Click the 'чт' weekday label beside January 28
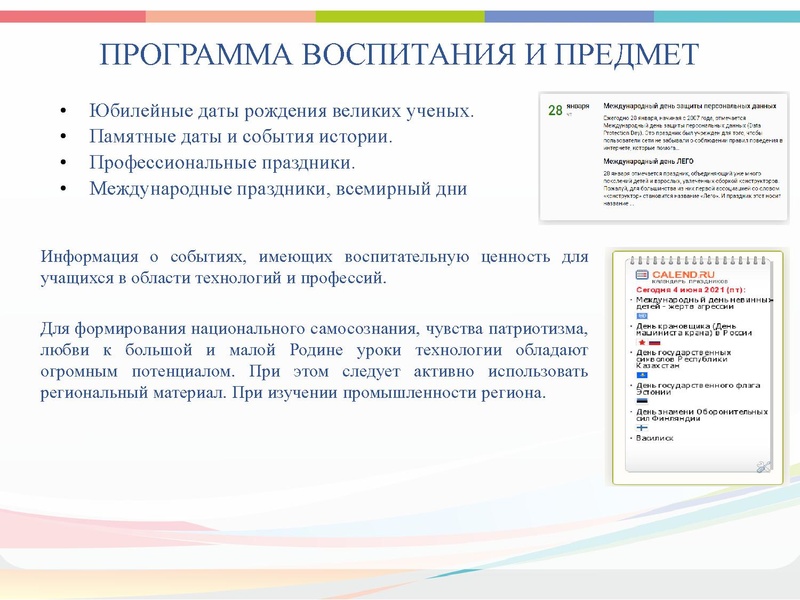Screen dimensions: 800x600 click(568, 112)
